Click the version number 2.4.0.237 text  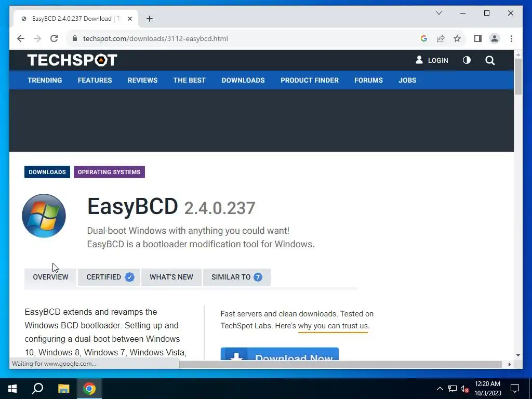(x=220, y=208)
